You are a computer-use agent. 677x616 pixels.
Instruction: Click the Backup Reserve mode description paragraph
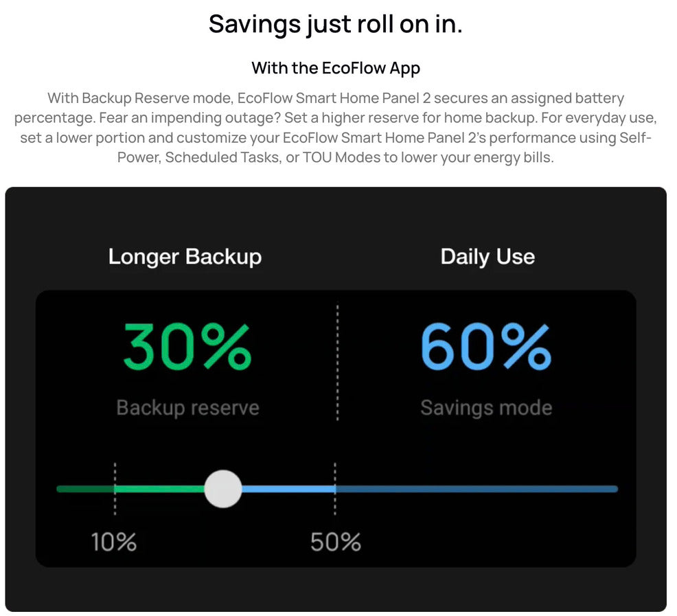coord(336,127)
